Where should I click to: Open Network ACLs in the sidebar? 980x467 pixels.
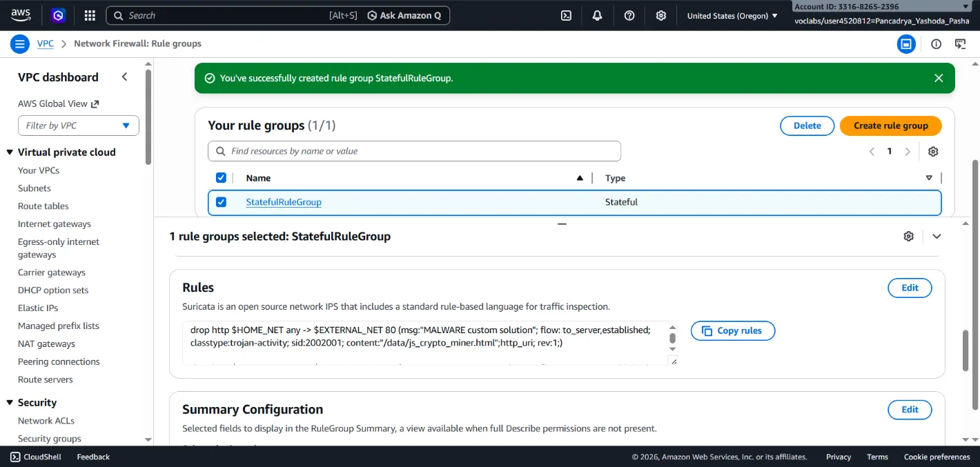click(x=46, y=421)
